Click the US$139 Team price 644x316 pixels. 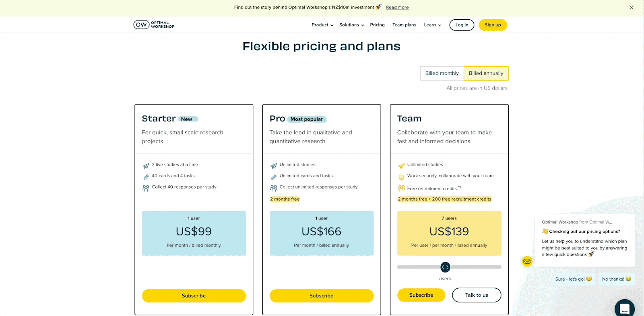pyautogui.click(x=449, y=232)
